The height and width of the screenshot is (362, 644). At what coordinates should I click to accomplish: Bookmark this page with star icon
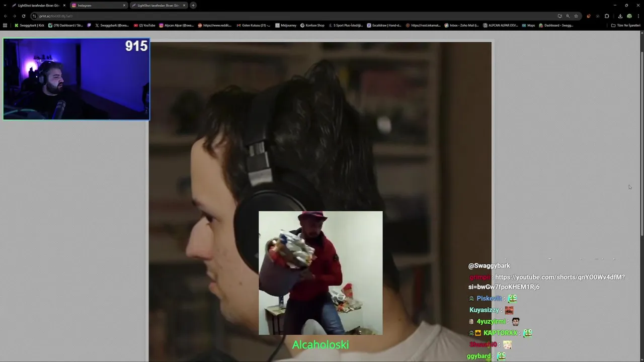(576, 16)
